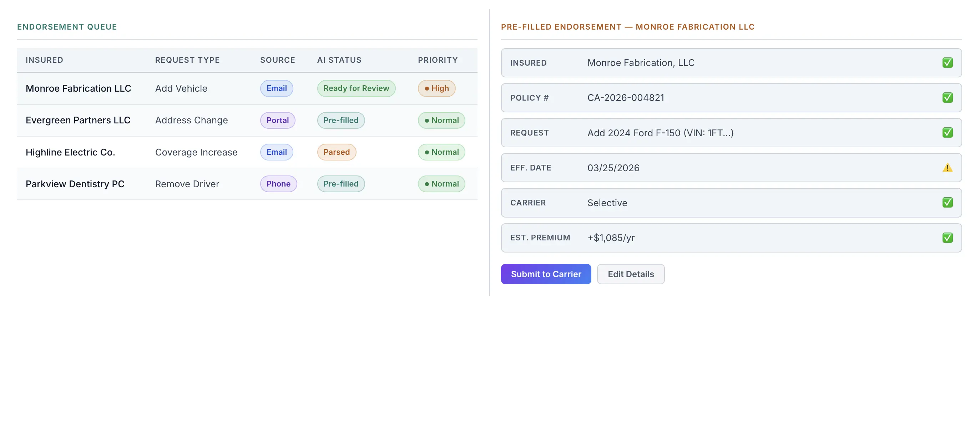Open the Parkview Dentistry PC entry
This screenshot has width=980, height=423.
pyautogui.click(x=75, y=184)
